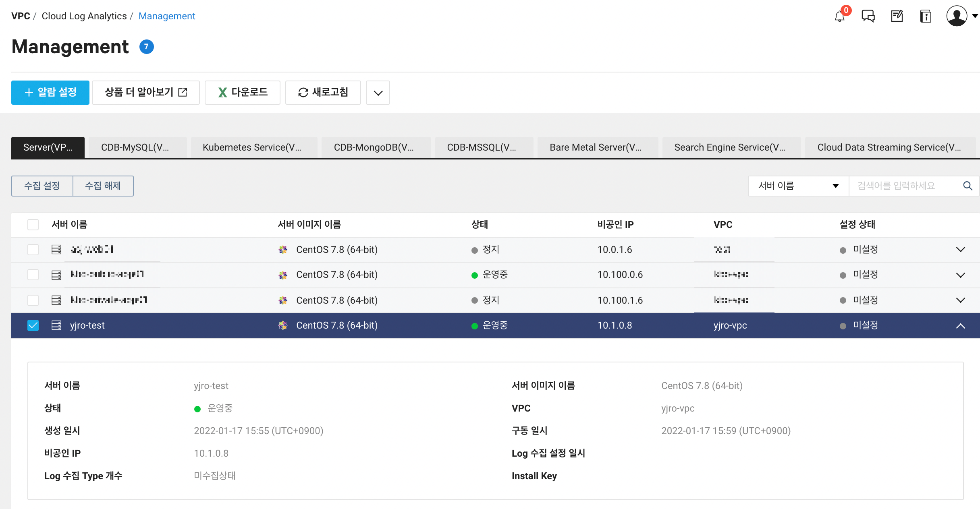The image size is (980, 509).
Task: Uncheck the yjro-test row checkbox
Action: pyautogui.click(x=33, y=325)
